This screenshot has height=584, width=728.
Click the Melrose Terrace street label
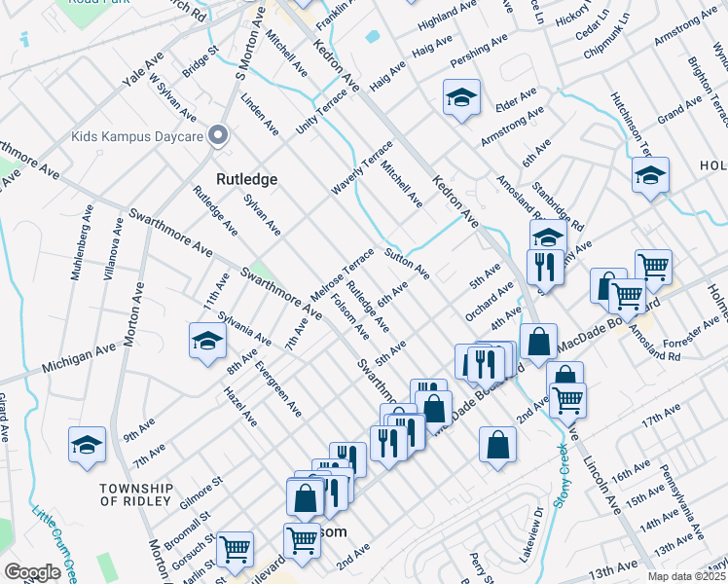[x=343, y=274]
